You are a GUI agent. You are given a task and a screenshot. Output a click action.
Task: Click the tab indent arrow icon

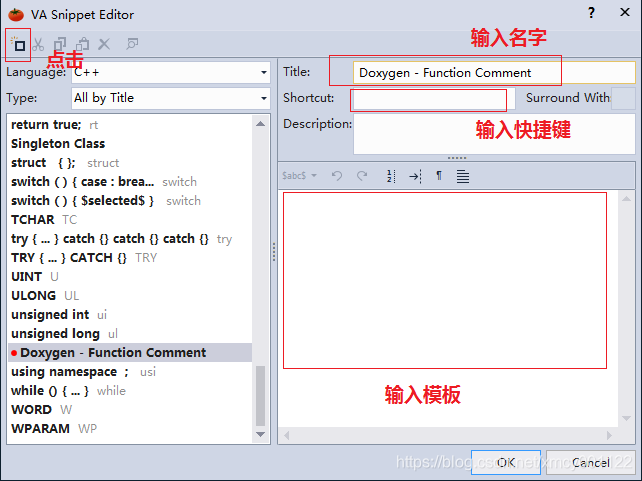[x=415, y=176]
